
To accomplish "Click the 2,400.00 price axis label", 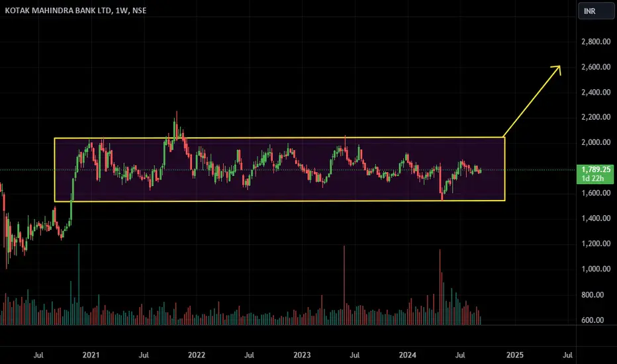I will 596,92.
